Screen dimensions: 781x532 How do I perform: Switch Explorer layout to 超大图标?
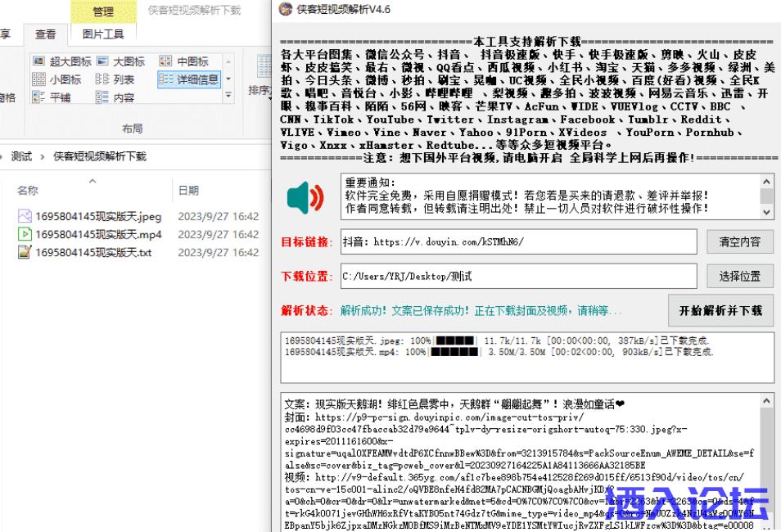click(x=61, y=61)
